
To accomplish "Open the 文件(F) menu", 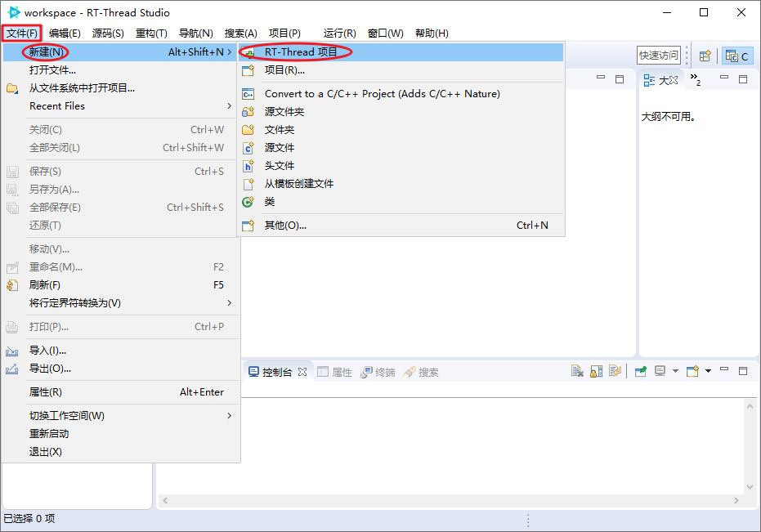I will [22, 33].
